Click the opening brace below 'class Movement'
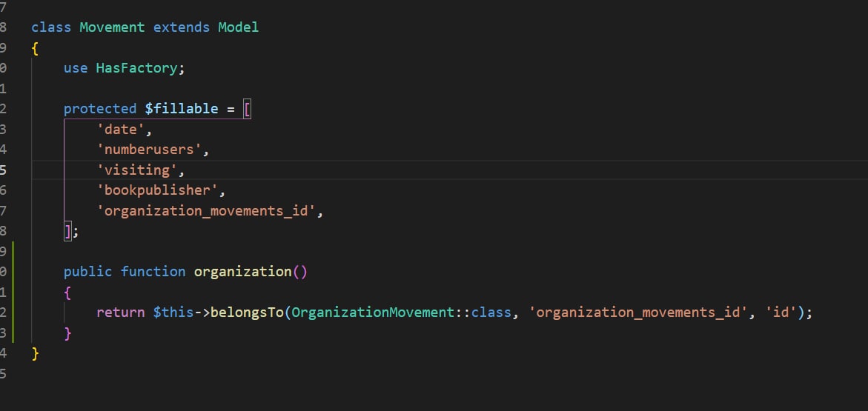 pyautogui.click(x=35, y=48)
